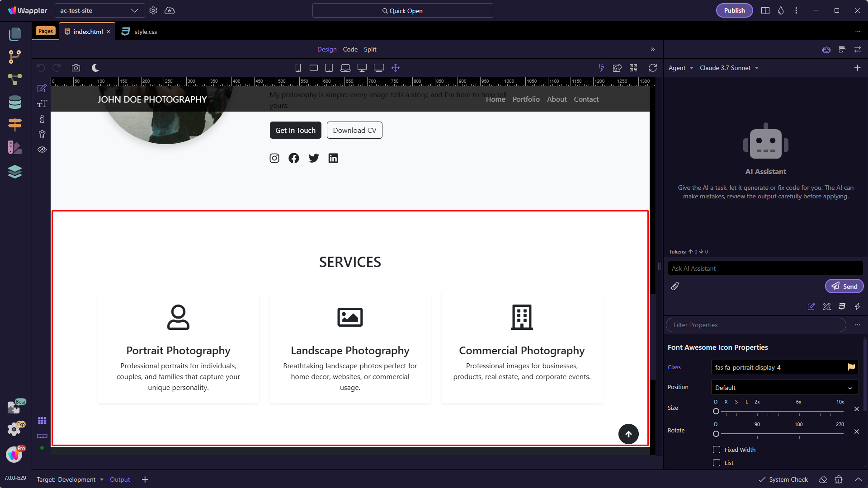The width and height of the screenshot is (868, 488).
Task: Click the cloud deploy icon
Action: pyautogui.click(x=170, y=10)
